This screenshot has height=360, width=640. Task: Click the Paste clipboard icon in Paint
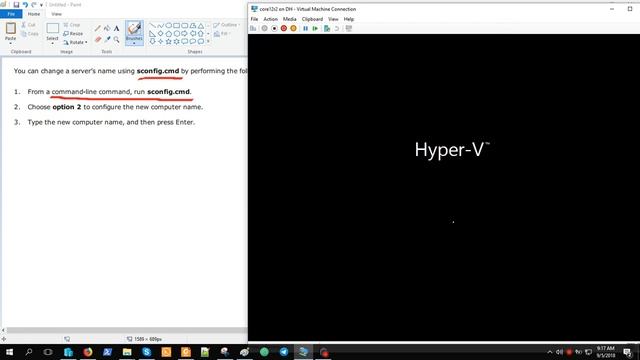(11, 28)
